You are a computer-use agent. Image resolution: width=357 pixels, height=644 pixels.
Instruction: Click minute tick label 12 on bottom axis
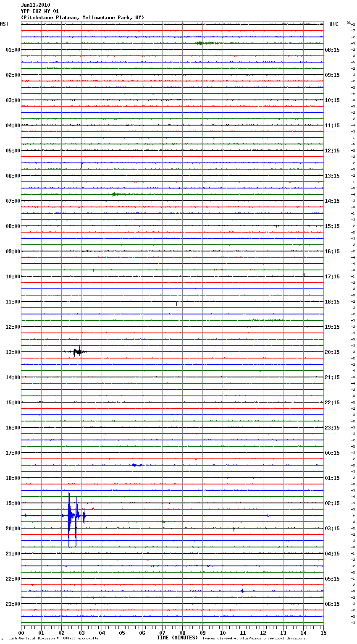click(263, 633)
